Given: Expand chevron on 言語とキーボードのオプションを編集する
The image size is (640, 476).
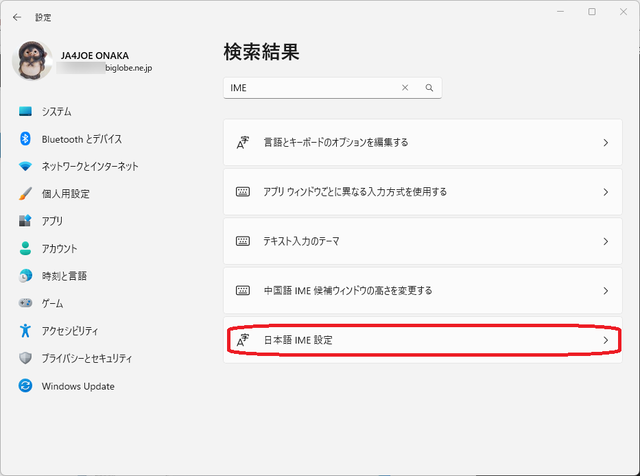Looking at the screenshot, I should 606,142.
